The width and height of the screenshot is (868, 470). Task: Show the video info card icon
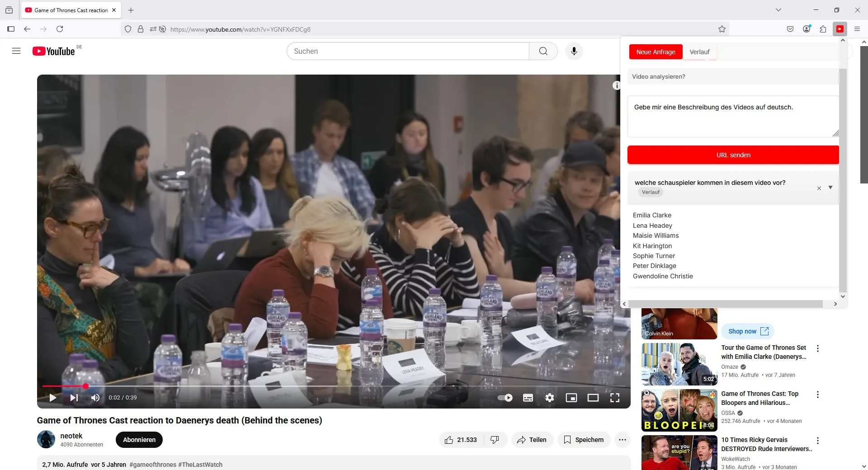click(616, 85)
